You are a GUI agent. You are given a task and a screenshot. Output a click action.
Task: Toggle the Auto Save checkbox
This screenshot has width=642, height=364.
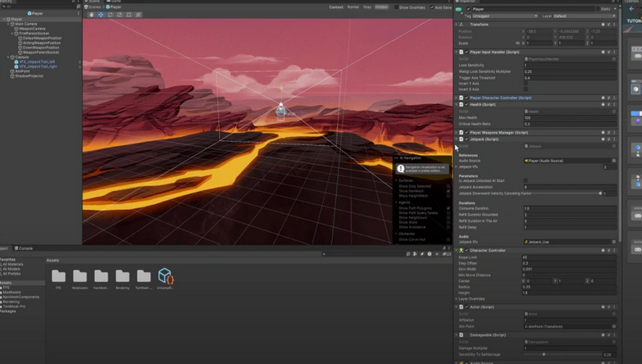(433, 7)
